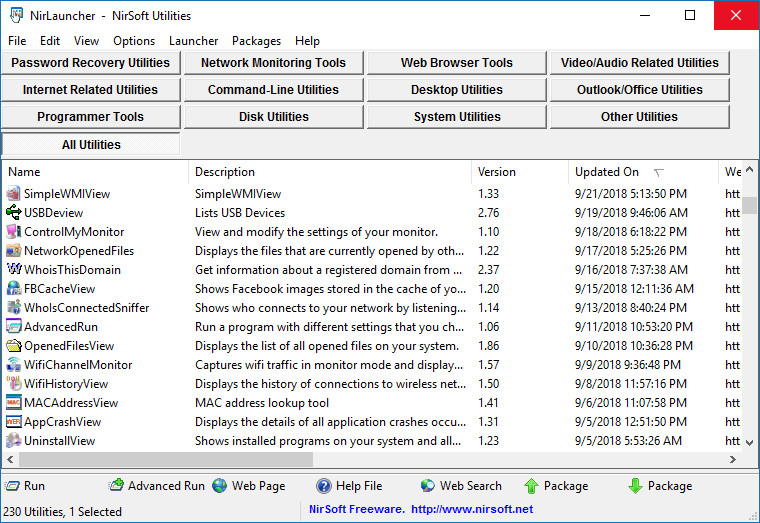The height and width of the screenshot is (523, 760).
Task: Open the Disk Utilities category
Action: 273,117
